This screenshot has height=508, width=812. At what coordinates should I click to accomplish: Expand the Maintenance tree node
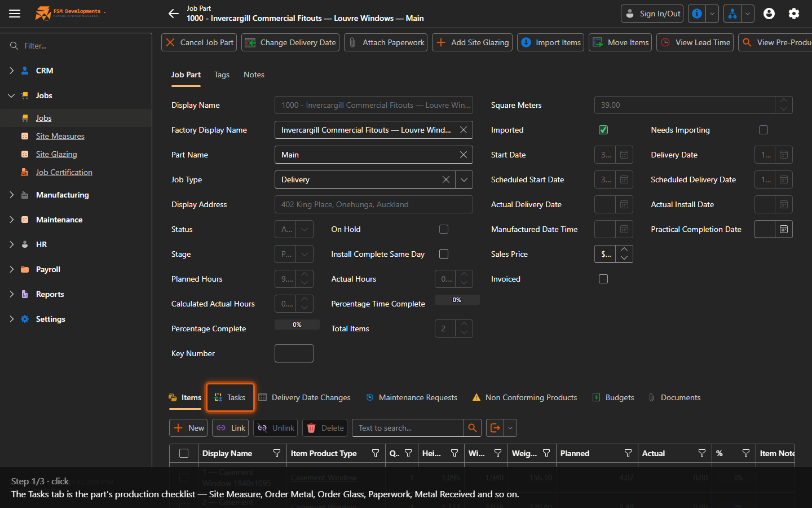11,220
